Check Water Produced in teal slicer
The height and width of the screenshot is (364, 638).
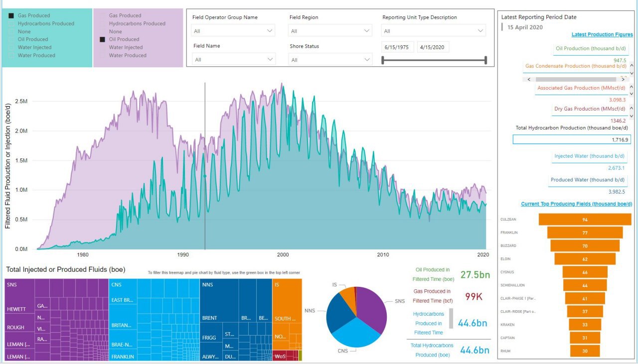pos(12,55)
